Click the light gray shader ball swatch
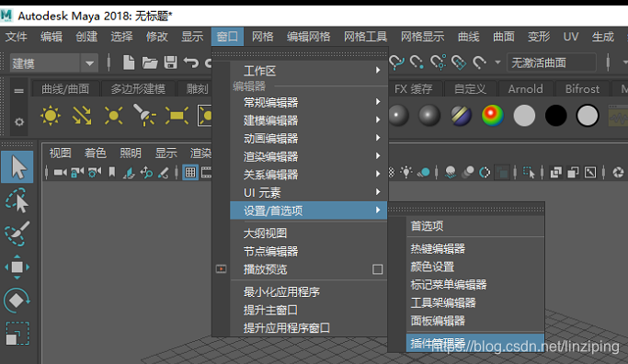 [524, 116]
